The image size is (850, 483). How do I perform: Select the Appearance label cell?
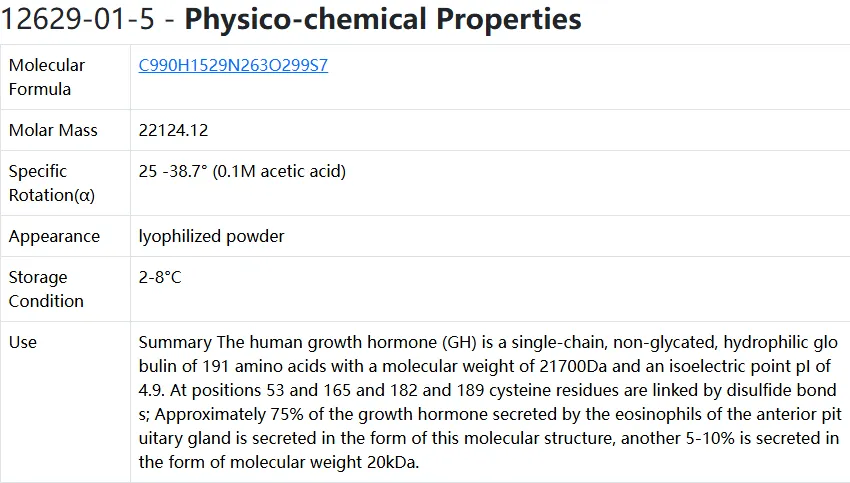coord(65,236)
